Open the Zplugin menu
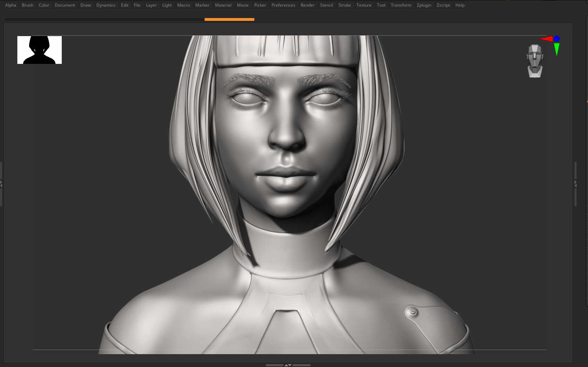The width and height of the screenshot is (588, 367). click(x=424, y=5)
